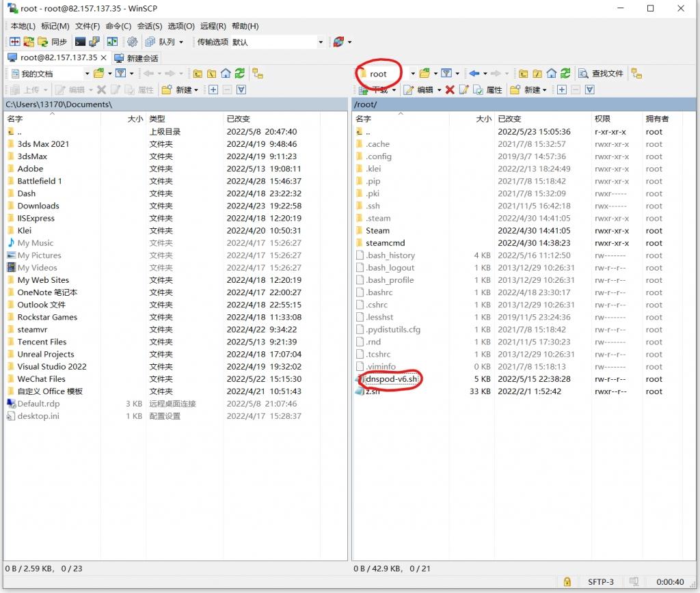Open the terminal console icon
The width and height of the screenshot is (700, 593).
[x=81, y=42]
